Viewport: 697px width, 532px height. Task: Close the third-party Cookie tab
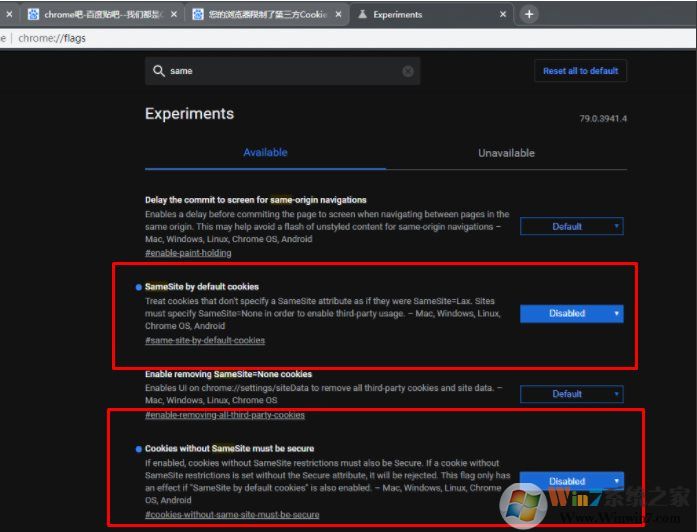(x=337, y=15)
